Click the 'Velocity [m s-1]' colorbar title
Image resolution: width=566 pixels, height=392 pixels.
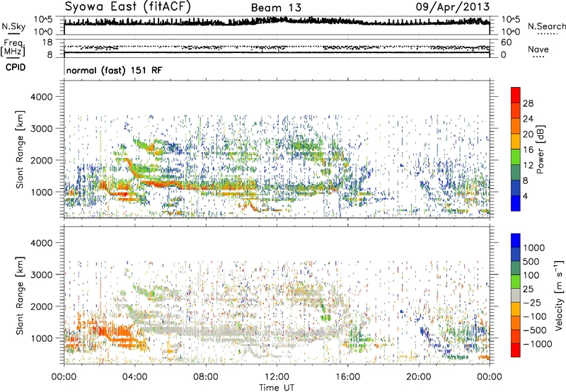pos(559,295)
